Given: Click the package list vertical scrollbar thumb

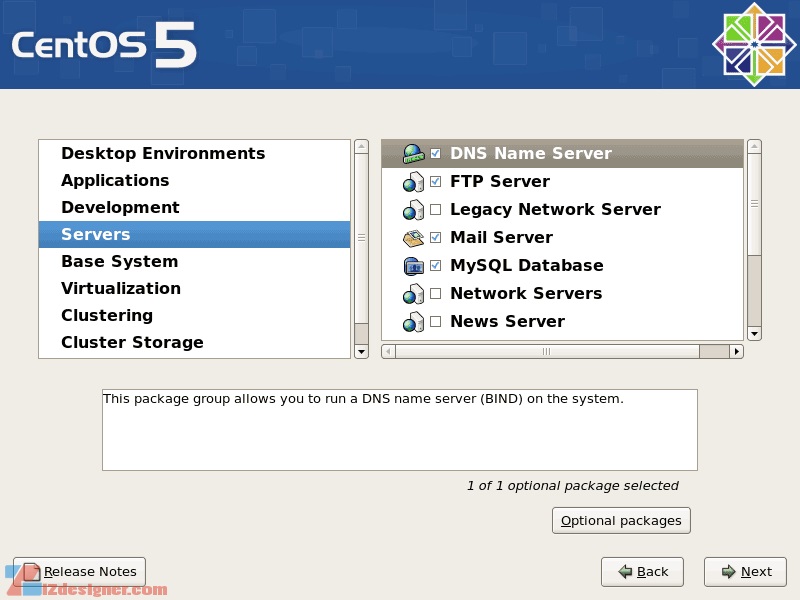Looking at the screenshot, I should pos(754,204).
